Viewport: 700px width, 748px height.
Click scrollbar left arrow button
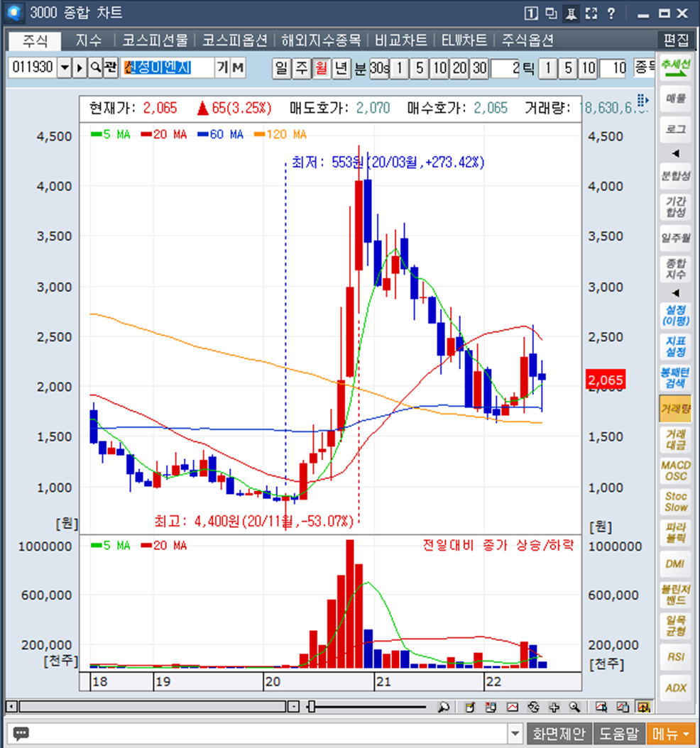click(12, 707)
